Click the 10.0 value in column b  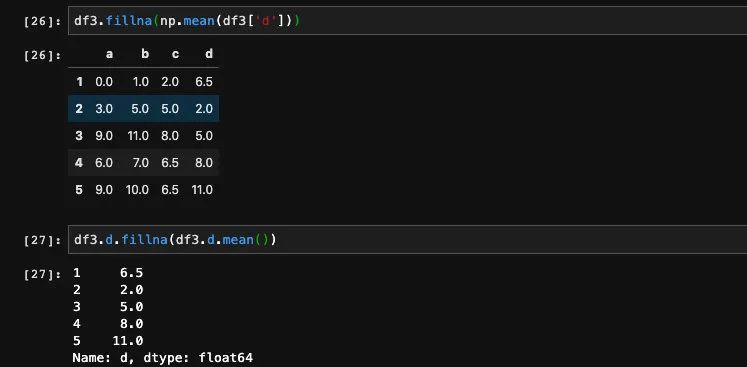click(x=137, y=190)
